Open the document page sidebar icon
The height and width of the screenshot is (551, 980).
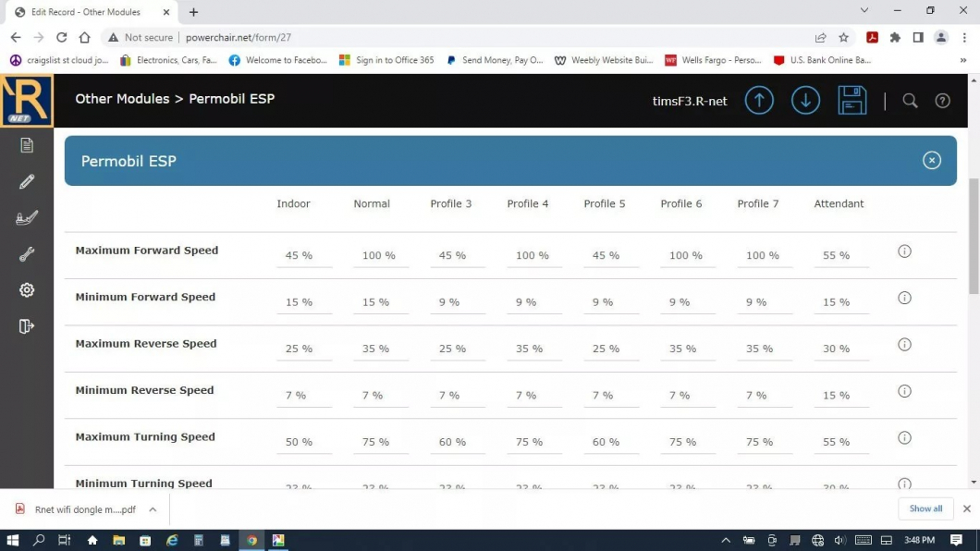[x=26, y=145]
